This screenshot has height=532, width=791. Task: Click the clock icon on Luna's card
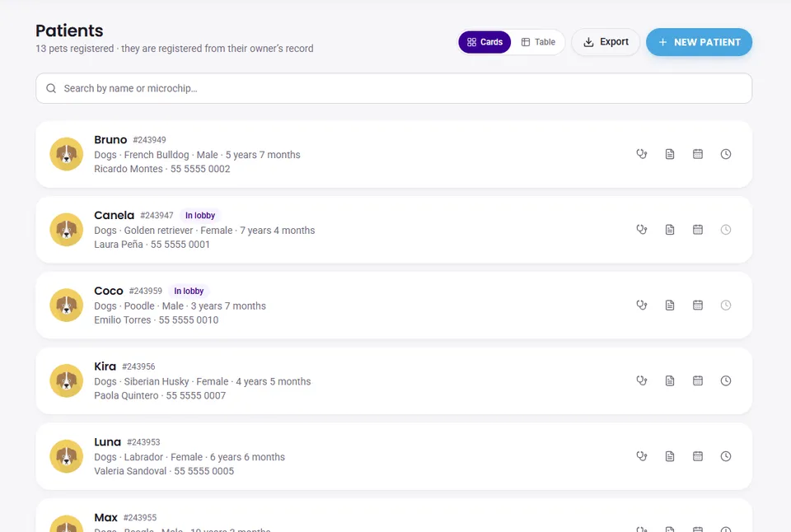click(x=726, y=456)
